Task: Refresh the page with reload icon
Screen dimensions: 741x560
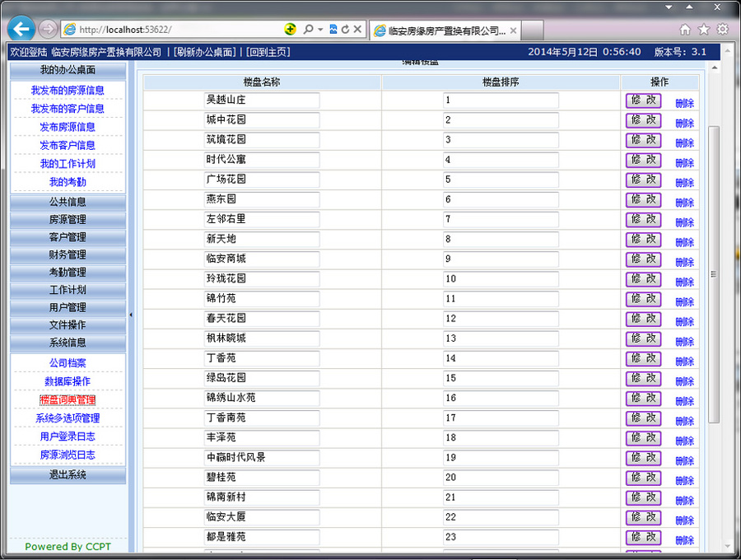Action: coord(346,30)
